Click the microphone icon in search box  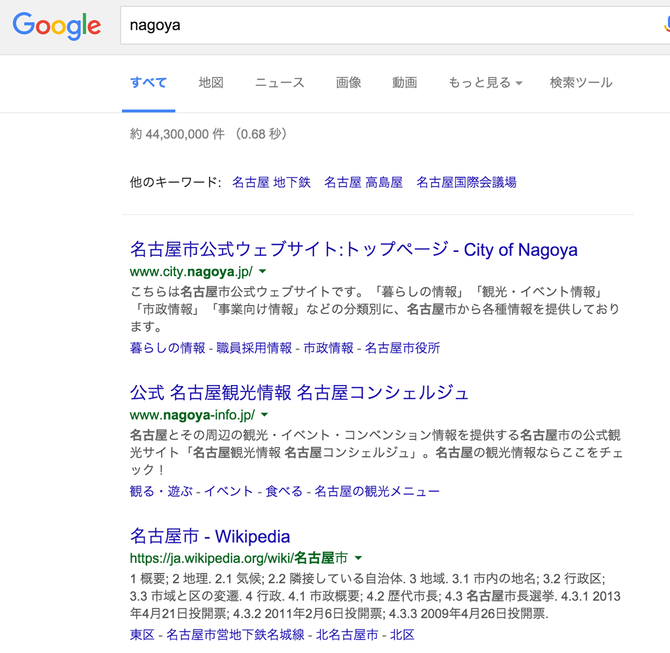(665, 26)
